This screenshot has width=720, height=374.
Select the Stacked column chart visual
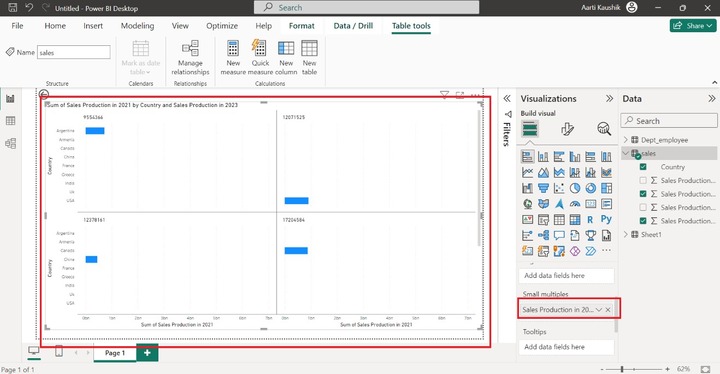coord(543,157)
